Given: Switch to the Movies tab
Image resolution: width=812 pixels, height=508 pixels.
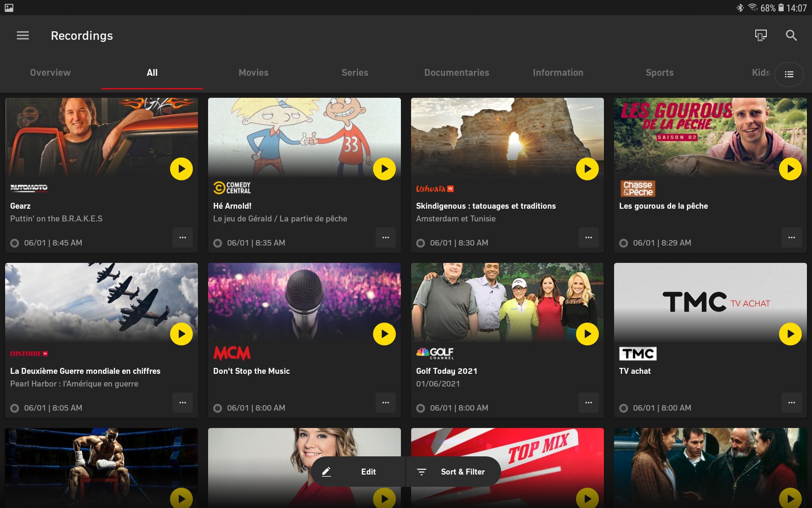Looking at the screenshot, I should click(253, 73).
